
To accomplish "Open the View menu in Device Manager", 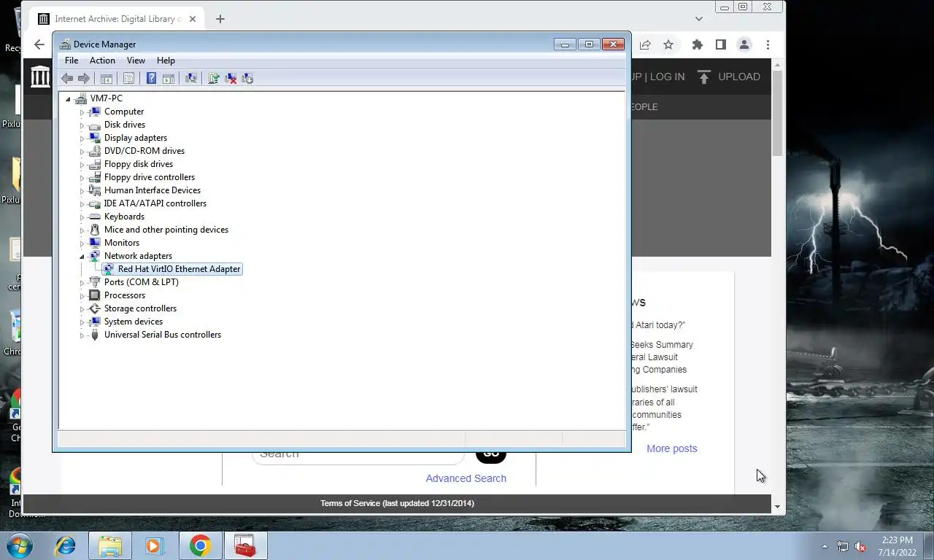I will tap(136, 61).
